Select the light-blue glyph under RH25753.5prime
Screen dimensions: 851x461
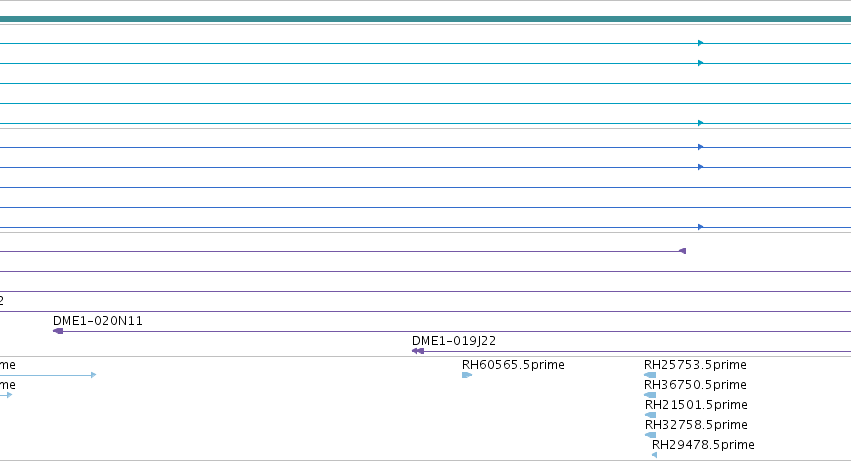tap(650, 375)
